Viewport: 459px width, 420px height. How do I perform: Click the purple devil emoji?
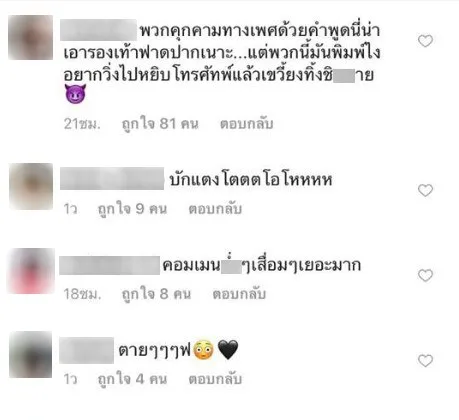tap(75, 94)
